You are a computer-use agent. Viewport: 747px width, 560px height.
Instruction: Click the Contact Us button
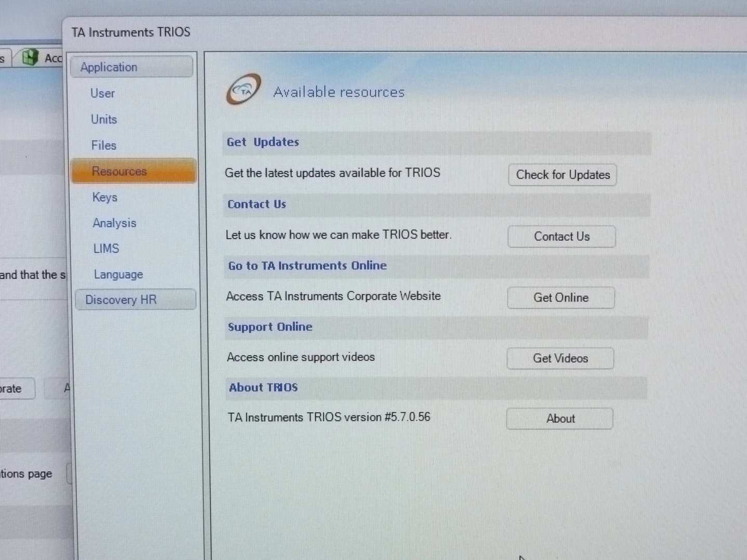561,237
